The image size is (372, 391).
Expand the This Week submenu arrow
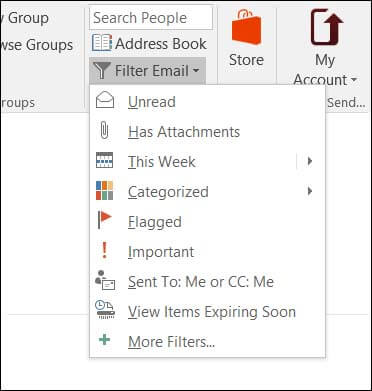310,161
